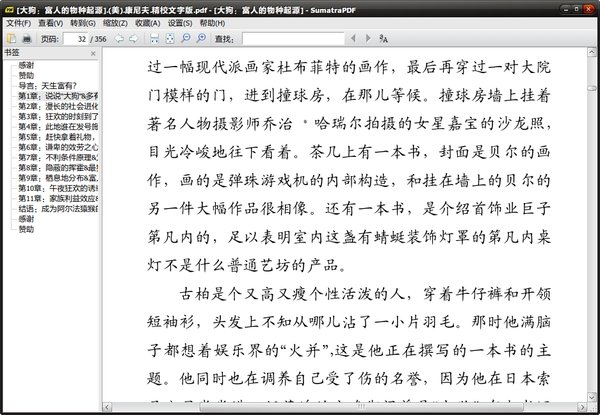Viewport: 600px width, 415px height.
Task: Select bookmark 第4章：此地谁在发号施令
Action: [58, 127]
